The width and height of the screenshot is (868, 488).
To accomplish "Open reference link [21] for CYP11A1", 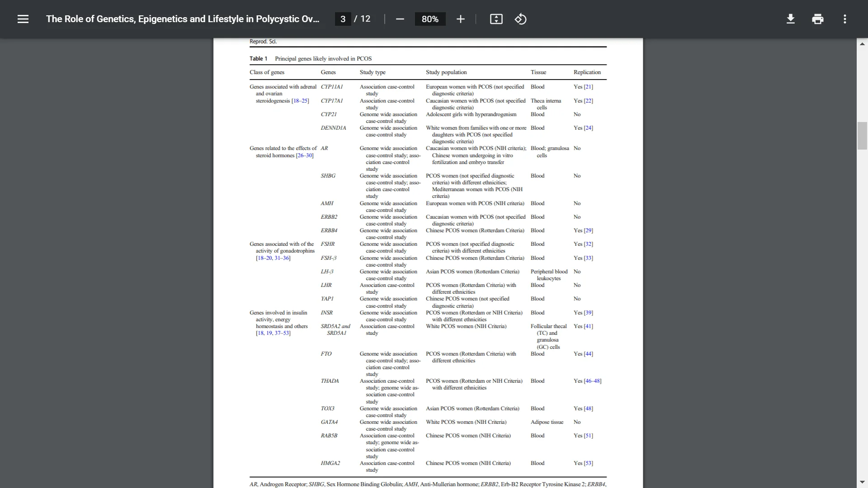I will point(588,87).
